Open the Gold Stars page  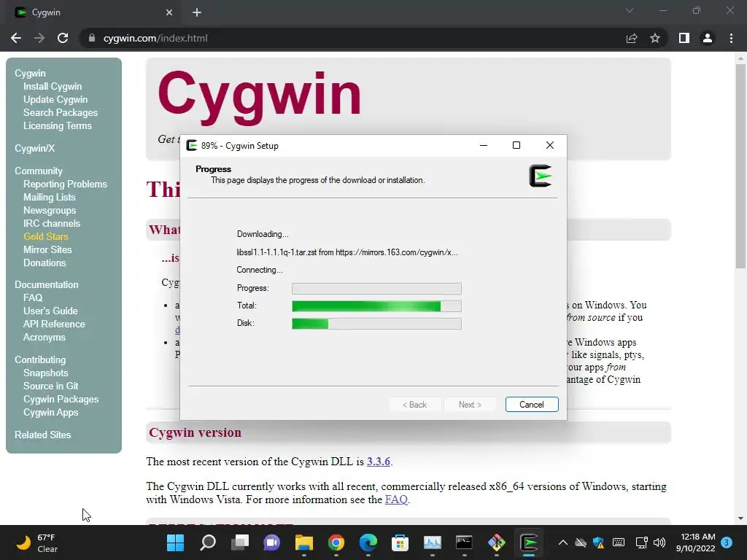(x=46, y=236)
